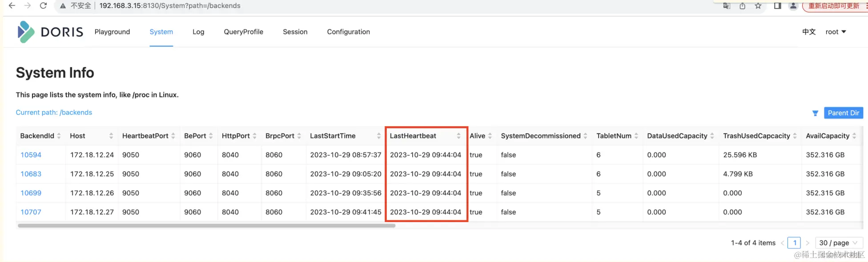
Task: Open backend 10699 link
Action: point(31,193)
